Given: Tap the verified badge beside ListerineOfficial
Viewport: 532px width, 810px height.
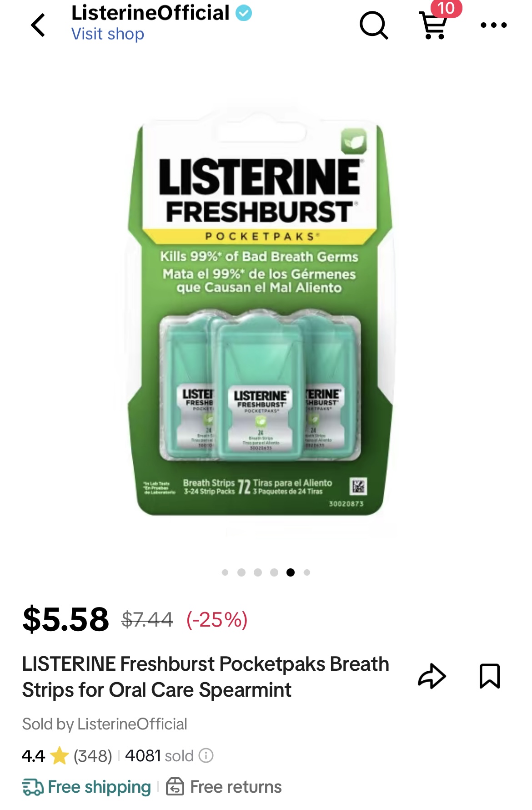Looking at the screenshot, I should click(x=244, y=13).
